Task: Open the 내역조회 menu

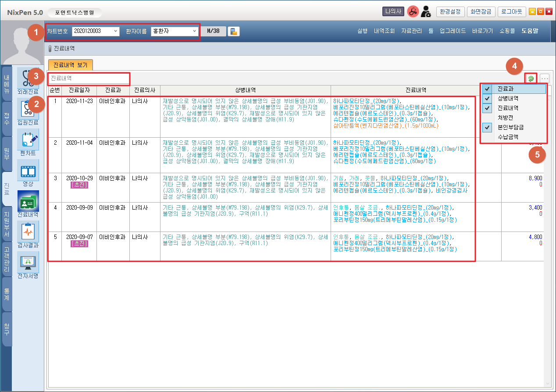Action: click(x=384, y=31)
